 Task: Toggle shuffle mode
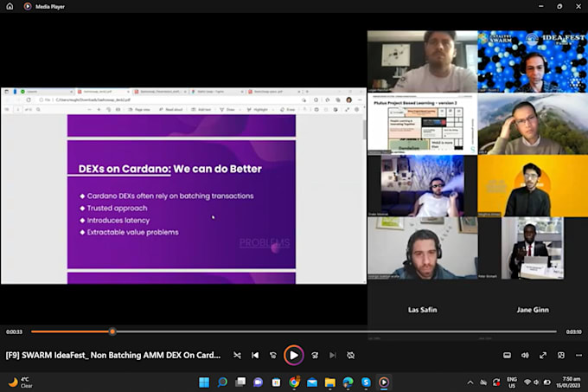tap(237, 355)
